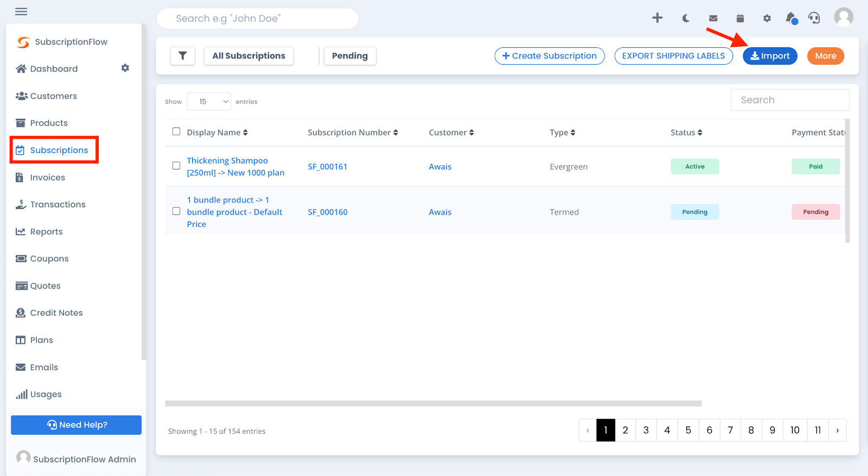Click the Paid payment status badge

point(816,167)
